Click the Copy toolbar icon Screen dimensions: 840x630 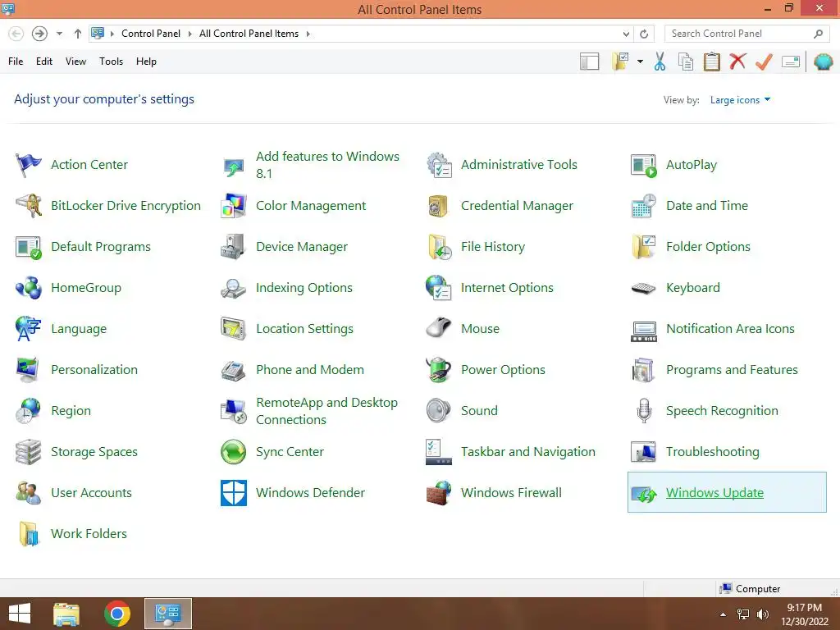click(686, 61)
